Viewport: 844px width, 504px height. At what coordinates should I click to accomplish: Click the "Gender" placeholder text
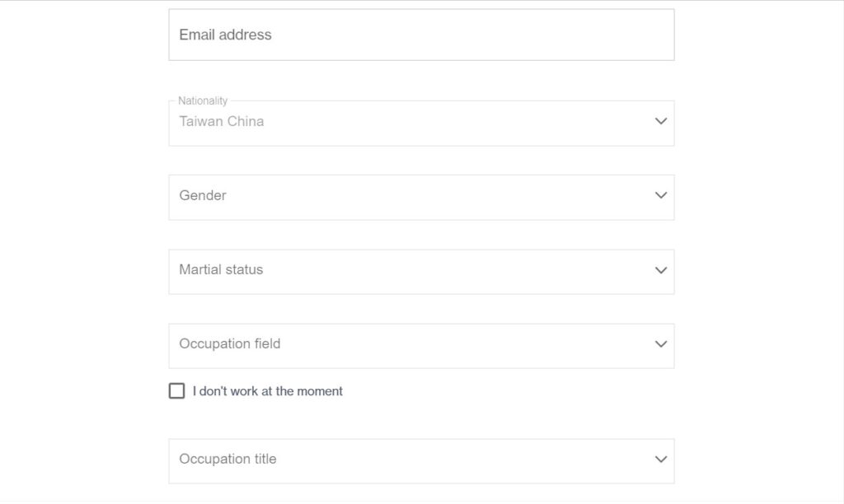pos(203,195)
